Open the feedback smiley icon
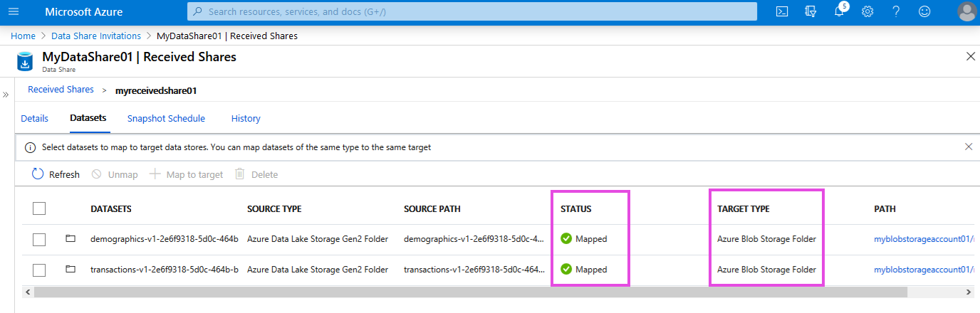The image size is (980, 313). (924, 11)
